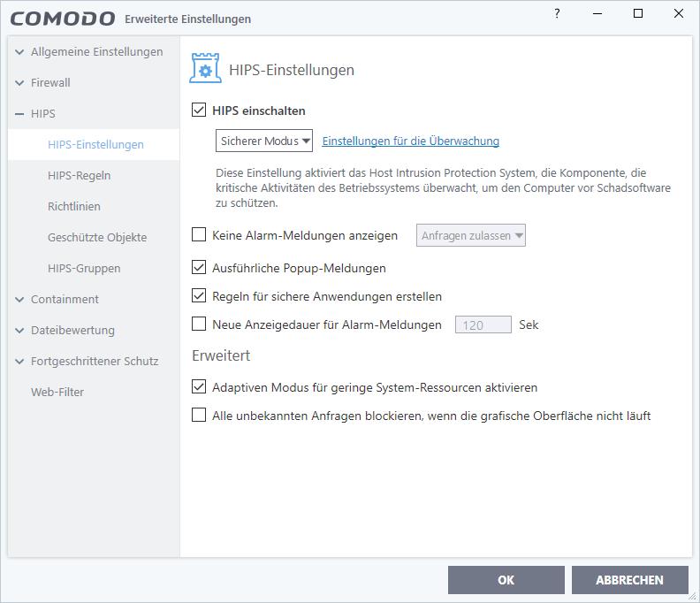Screen dimensions: 700x603
Task: Click the HIPS parent label in sidebar
Action: coord(42,114)
